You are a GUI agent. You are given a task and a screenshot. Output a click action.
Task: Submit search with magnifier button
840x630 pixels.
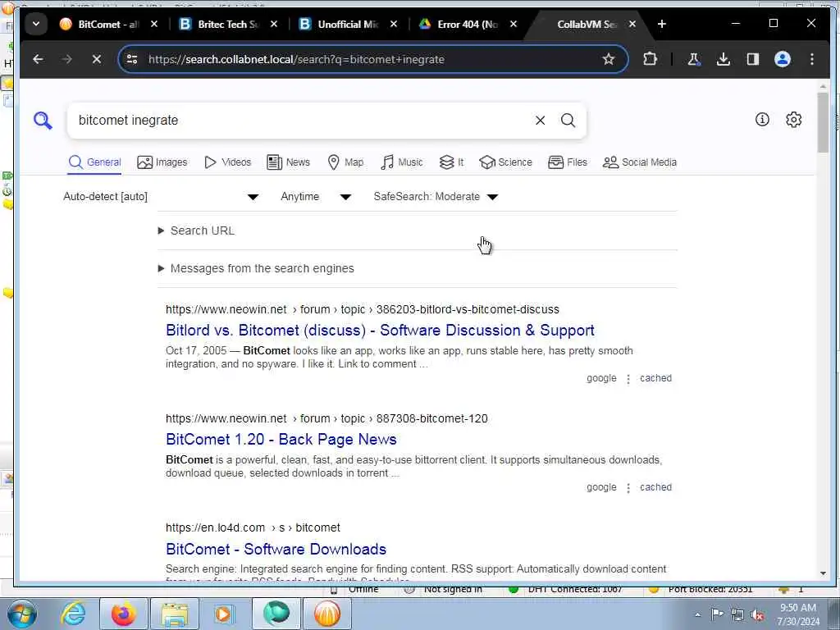tap(568, 121)
